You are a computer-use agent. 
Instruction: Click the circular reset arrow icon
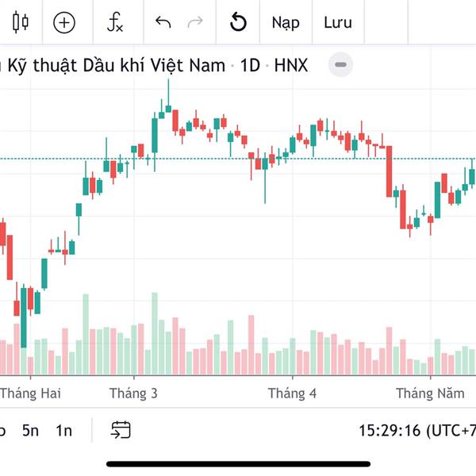tap(238, 22)
